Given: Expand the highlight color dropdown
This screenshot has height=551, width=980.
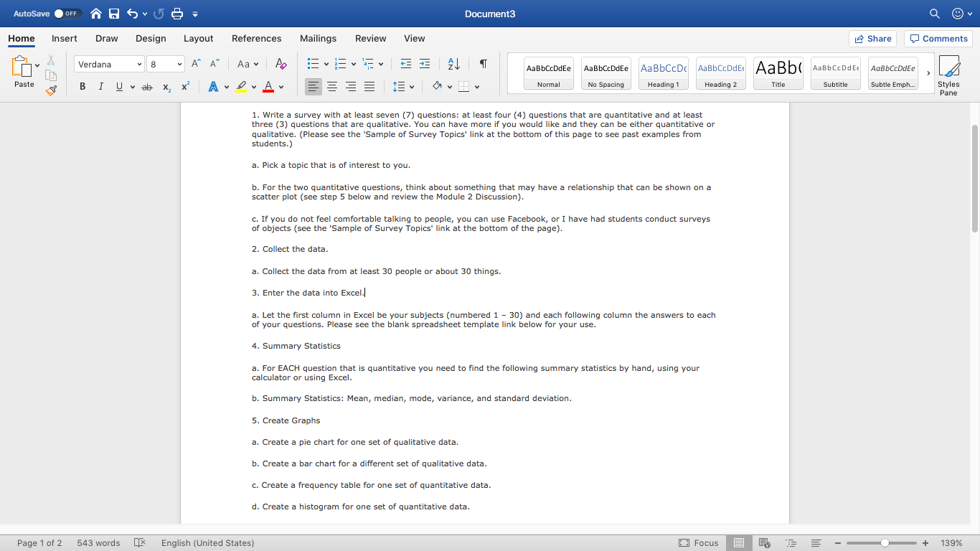Looking at the screenshot, I should click(x=253, y=86).
